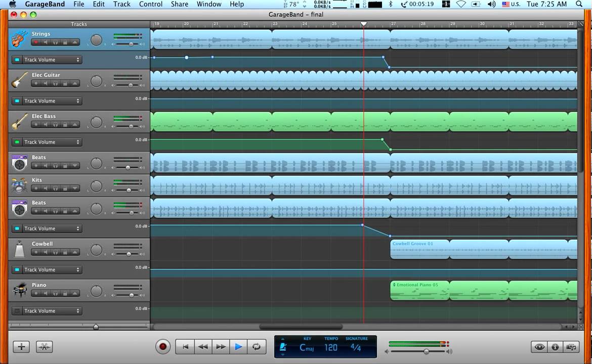Select the Cowbell Groove 01 region
Screen dimensions: 592x364
pyautogui.click(x=420, y=249)
